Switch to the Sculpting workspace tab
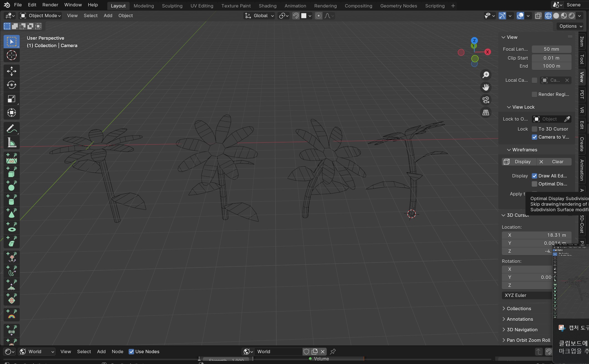Screen dimensions: 589x364 tap(172, 6)
